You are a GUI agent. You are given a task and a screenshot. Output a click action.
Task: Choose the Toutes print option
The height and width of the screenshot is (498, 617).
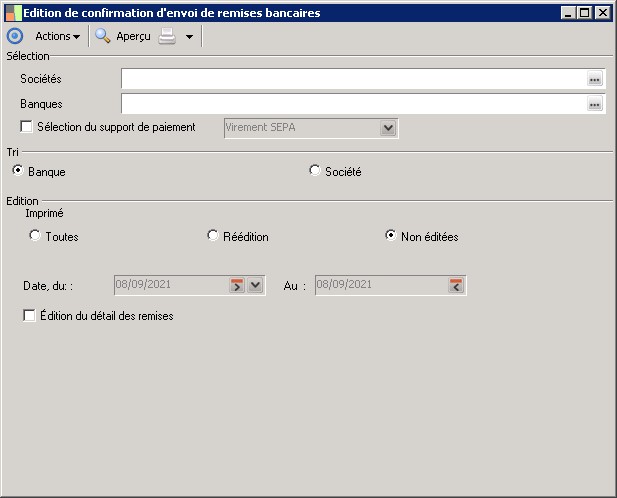tap(35, 236)
